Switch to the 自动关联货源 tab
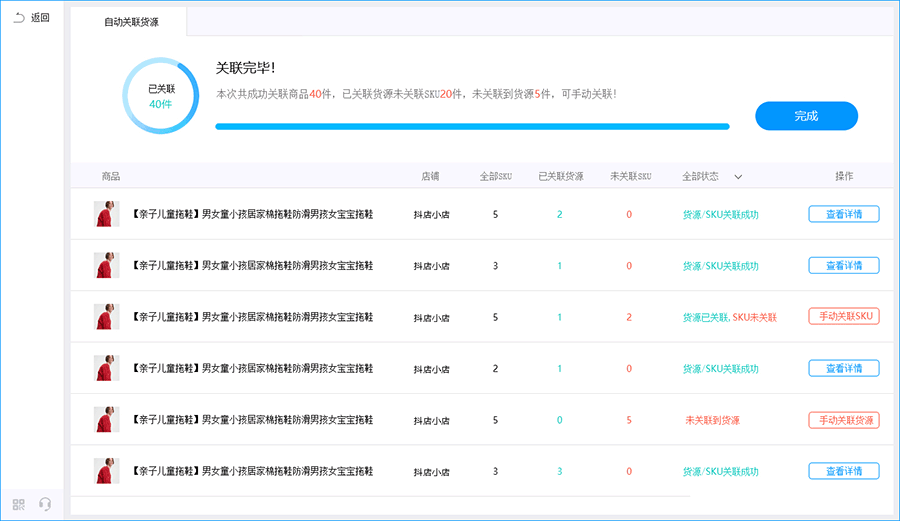The width and height of the screenshot is (900, 521). pos(131,21)
